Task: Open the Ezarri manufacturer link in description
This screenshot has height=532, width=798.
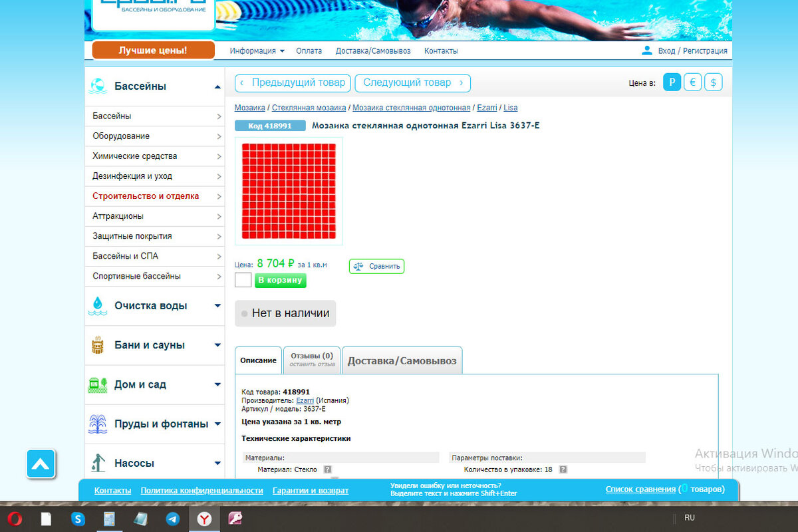Action: click(305, 400)
